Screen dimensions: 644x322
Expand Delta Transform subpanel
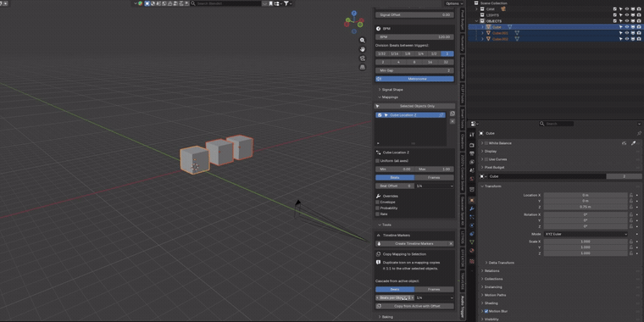pos(500,263)
